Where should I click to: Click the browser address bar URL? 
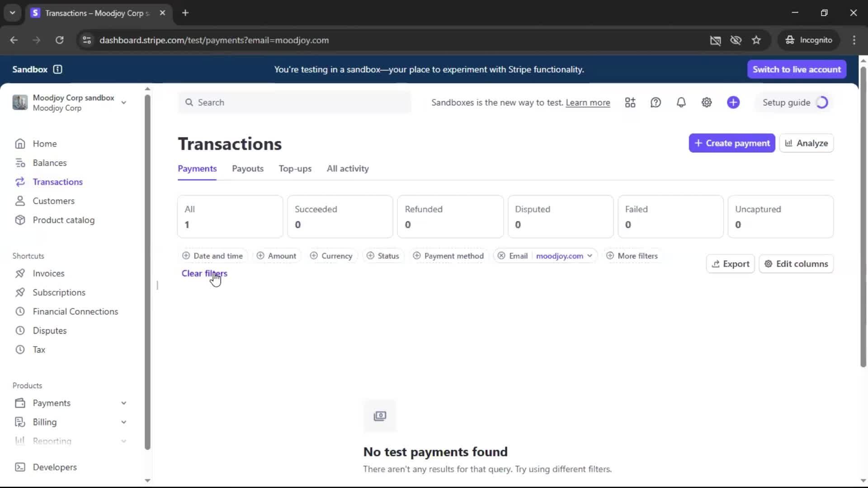214,40
